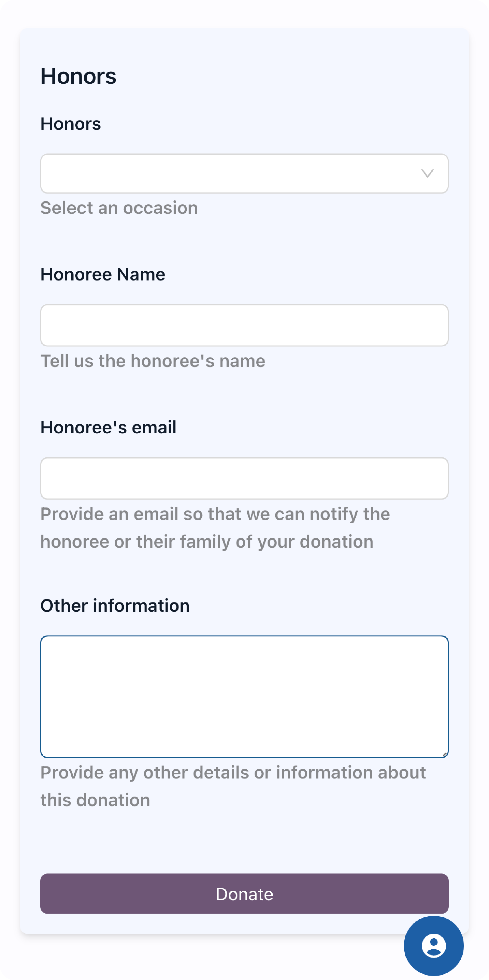The height and width of the screenshot is (980, 489).
Task: Click the "Donate" text on purple button
Action: coord(244,894)
